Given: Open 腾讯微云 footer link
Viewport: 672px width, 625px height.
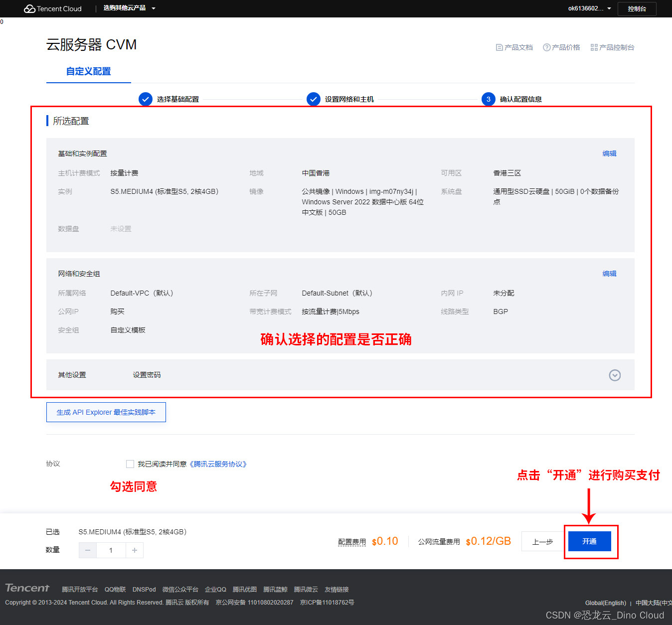Looking at the screenshot, I should point(306,590).
